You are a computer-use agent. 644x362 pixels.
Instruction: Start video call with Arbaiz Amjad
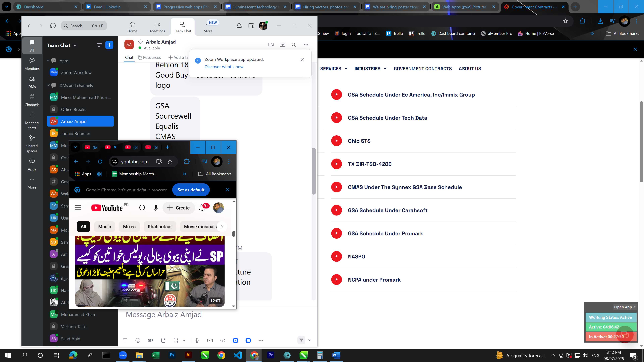(x=271, y=45)
